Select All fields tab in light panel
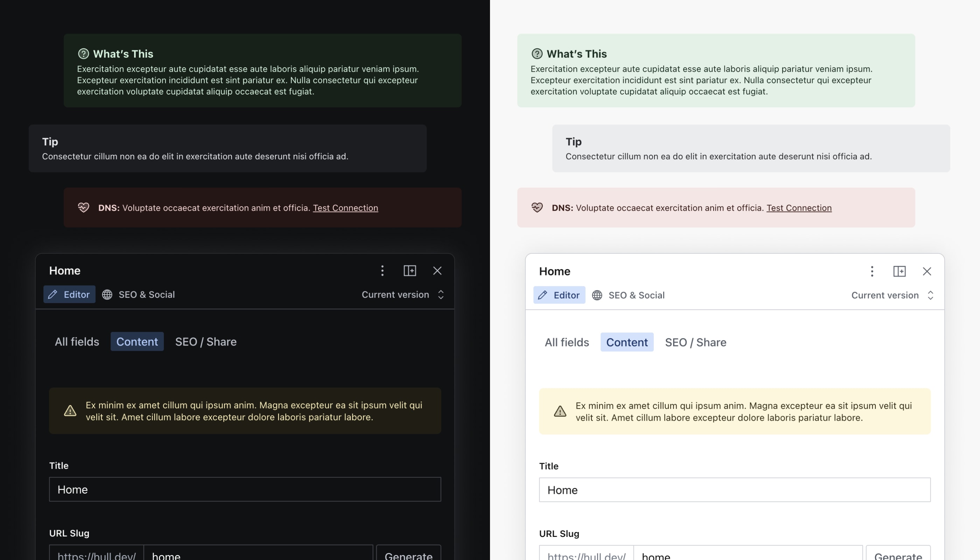980x560 pixels. coord(567,342)
